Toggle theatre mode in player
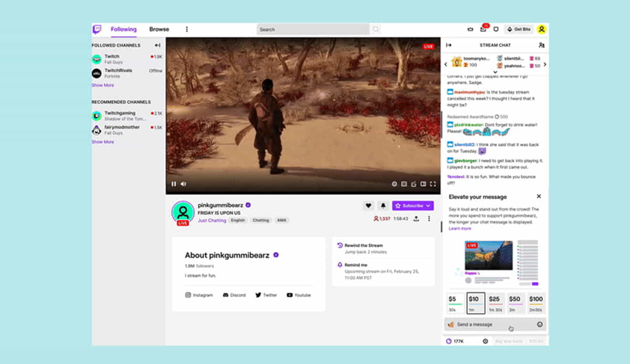The width and height of the screenshot is (630, 364). (423, 184)
